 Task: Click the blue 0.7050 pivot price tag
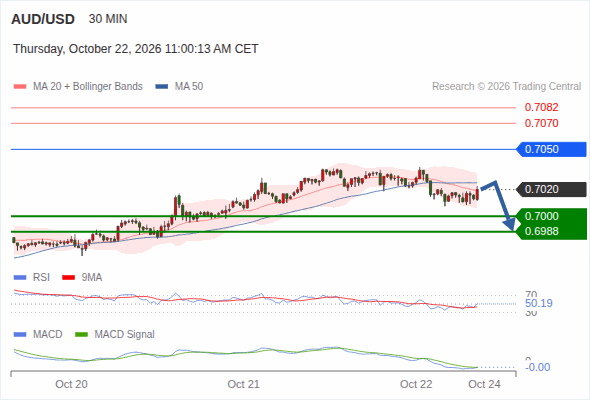click(552, 149)
